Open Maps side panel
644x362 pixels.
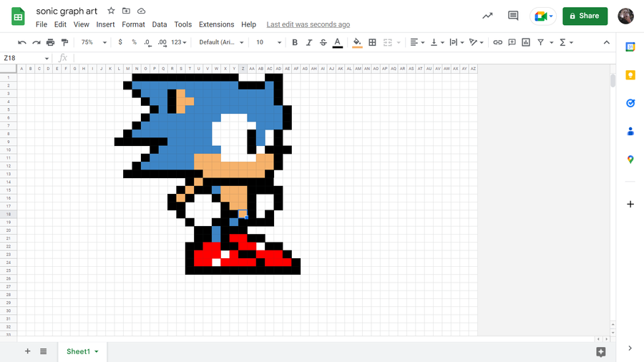pos(630,160)
